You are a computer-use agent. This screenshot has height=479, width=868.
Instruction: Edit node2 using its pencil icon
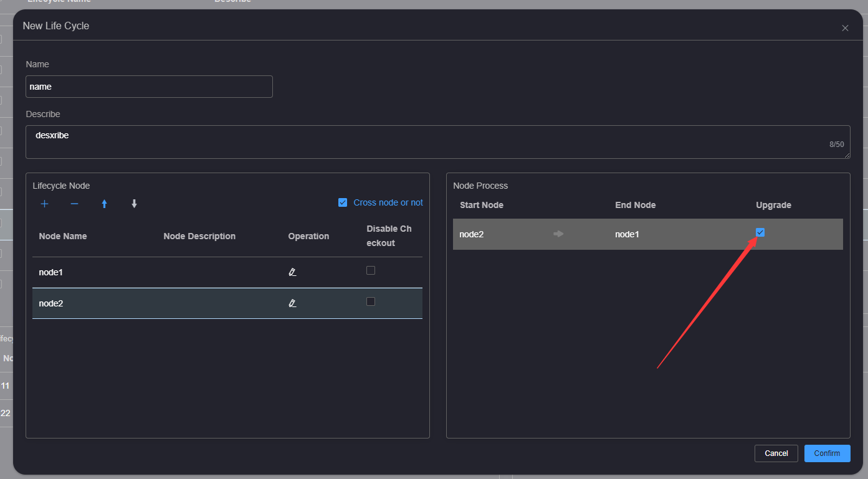click(x=292, y=303)
